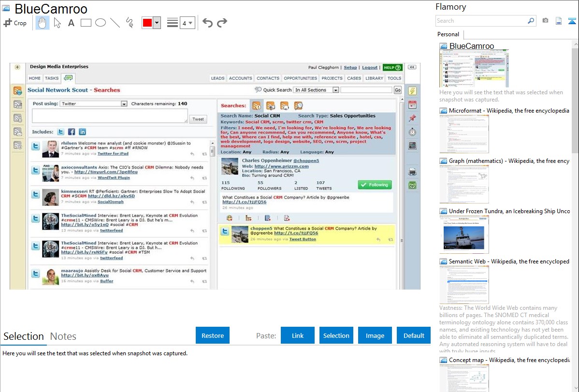This screenshot has height=392, width=579.
Task: Open the Semantic Web snapshot thumbnail
Action: [464, 285]
